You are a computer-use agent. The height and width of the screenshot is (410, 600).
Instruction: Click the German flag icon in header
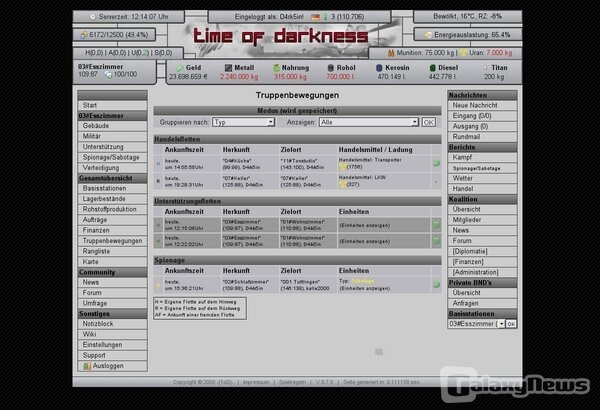coord(315,17)
